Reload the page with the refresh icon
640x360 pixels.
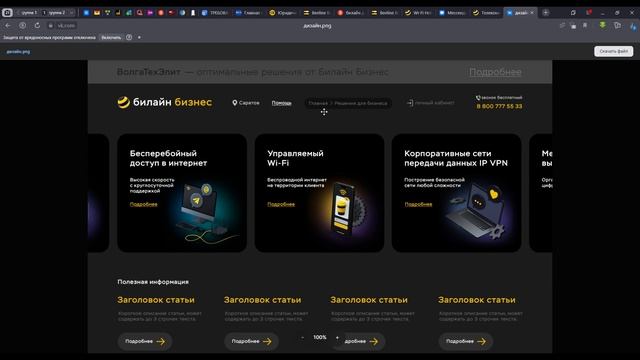pyautogui.click(x=37, y=25)
